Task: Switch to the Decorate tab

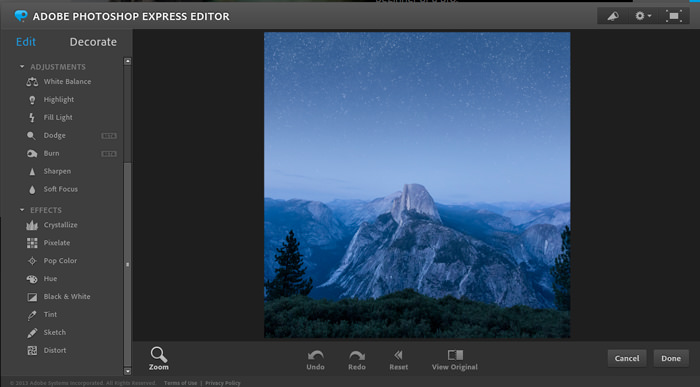Action: pyautogui.click(x=93, y=42)
